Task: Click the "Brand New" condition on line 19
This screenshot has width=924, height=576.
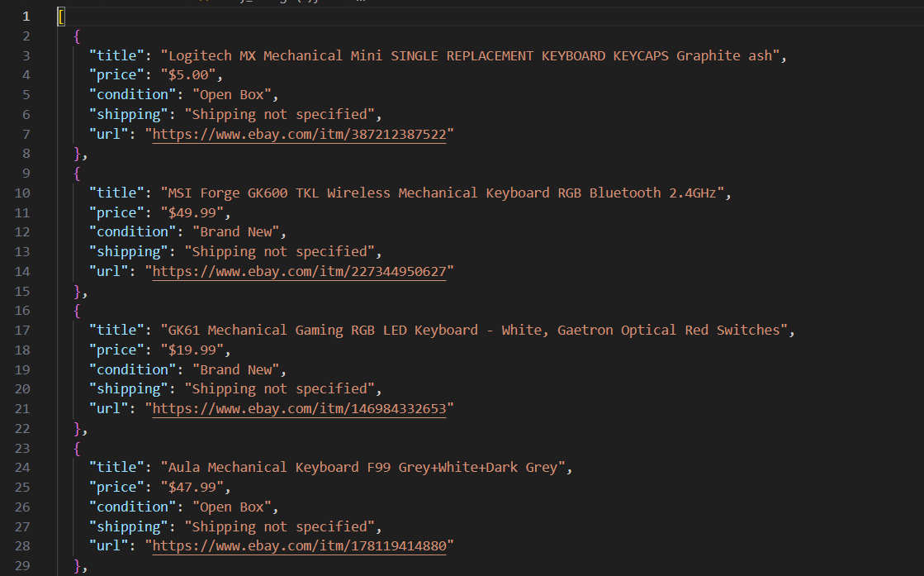Action: coord(235,369)
